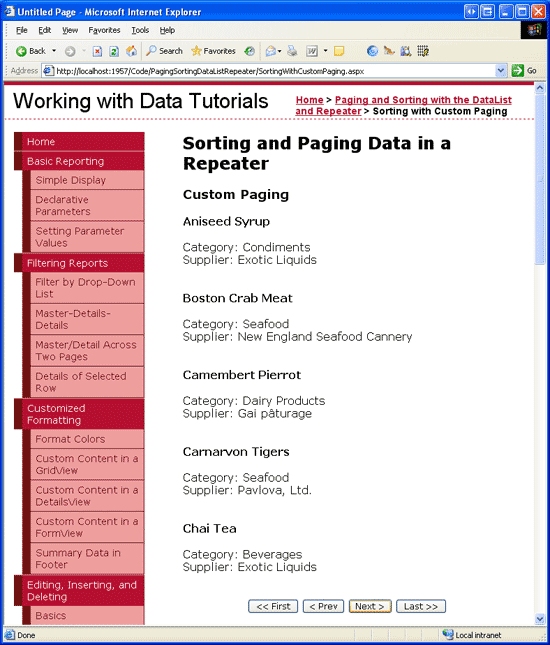
Task: Open the Address bar dropdown arrow
Action: coord(501,71)
